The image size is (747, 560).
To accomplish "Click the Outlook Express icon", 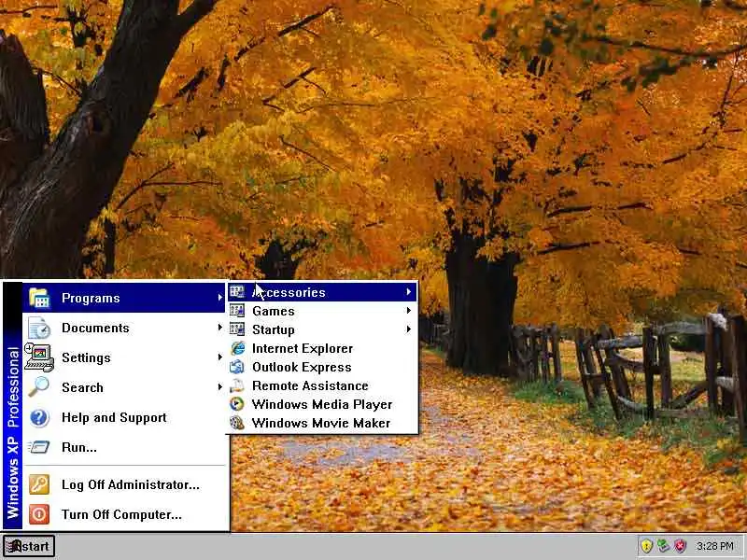I will pos(237,367).
